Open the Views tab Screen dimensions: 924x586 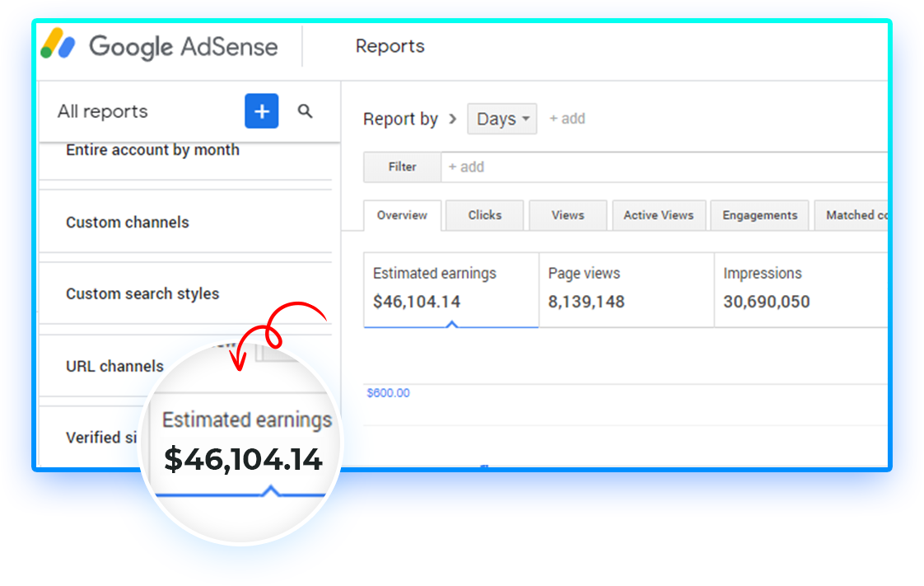tap(568, 215)
